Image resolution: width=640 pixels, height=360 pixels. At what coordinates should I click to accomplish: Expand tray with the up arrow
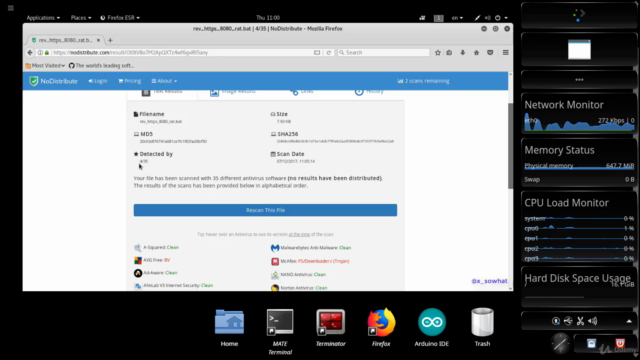(629, 321)
